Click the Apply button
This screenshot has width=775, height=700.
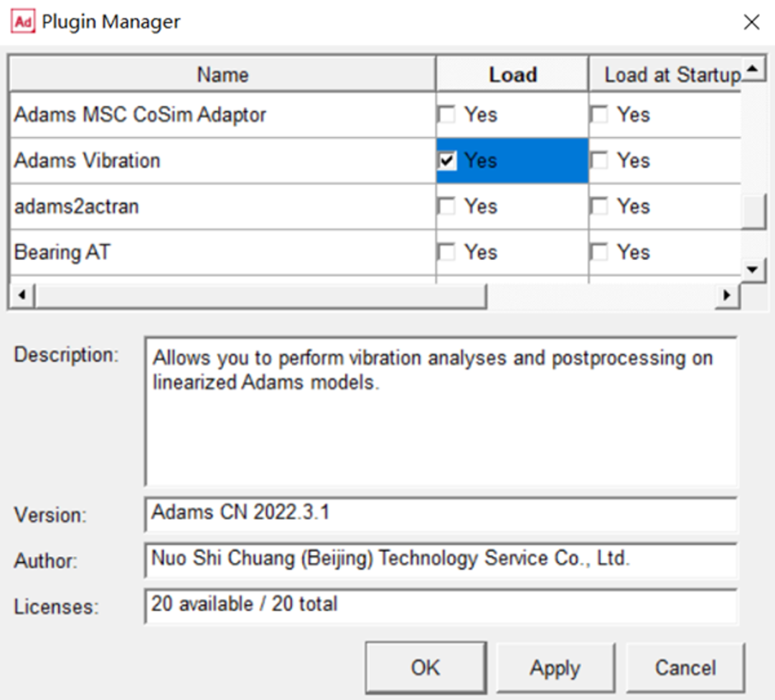pyautogui.click(x=555, y=668)
